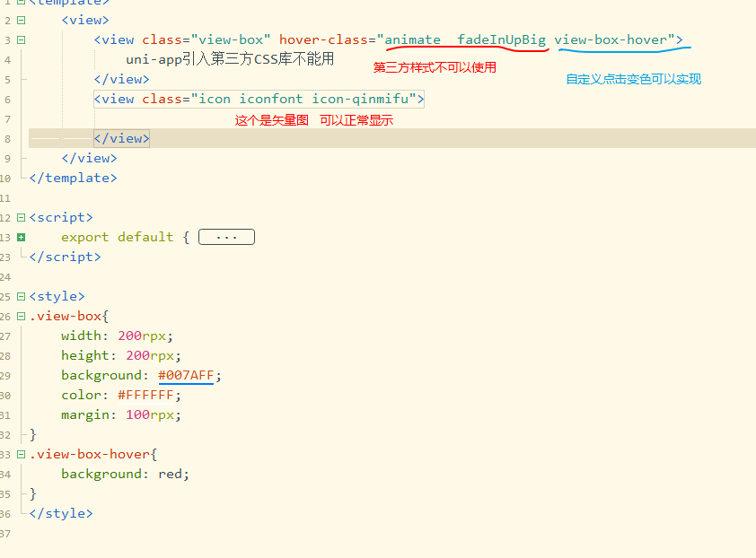This screenshot has height=558, width=756.
Task: Click the closing template tag
Action: point(73,178)
